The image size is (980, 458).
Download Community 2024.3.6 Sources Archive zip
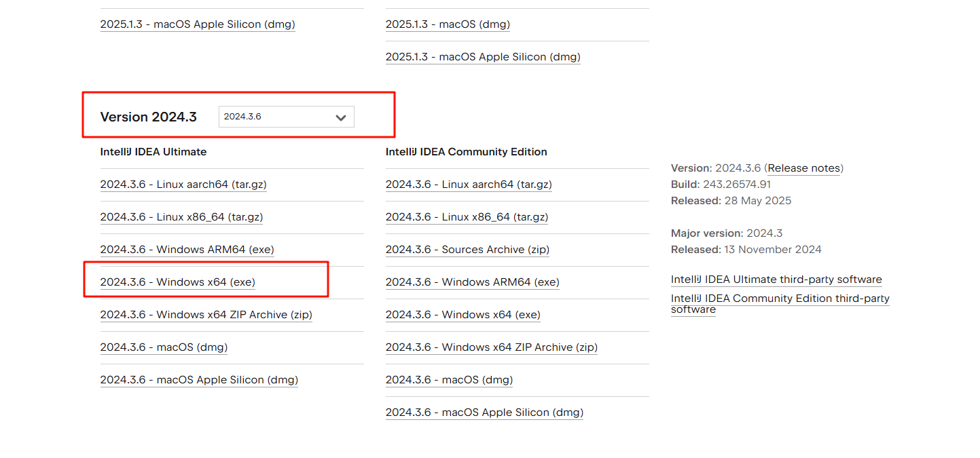[467, 250]
